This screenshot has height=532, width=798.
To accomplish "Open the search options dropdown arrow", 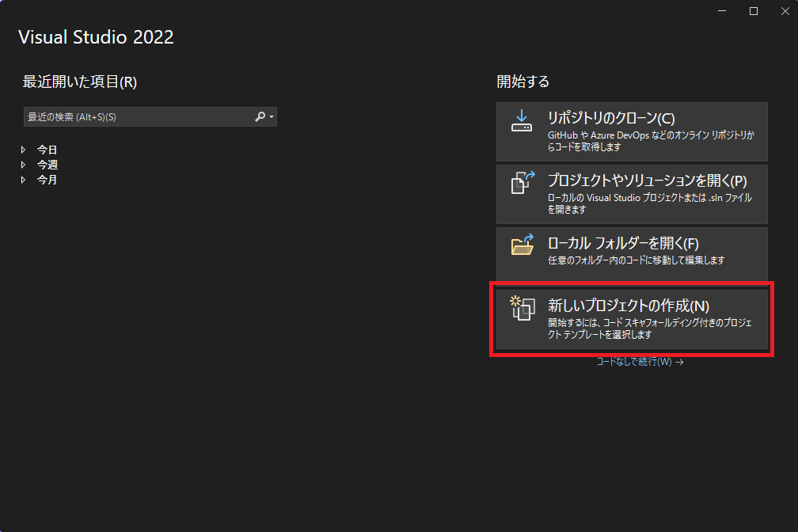I will click(x=272, y=117).
